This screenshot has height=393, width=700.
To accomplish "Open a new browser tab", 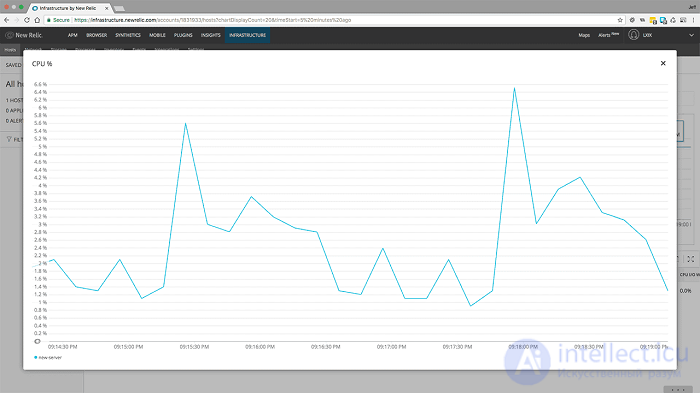I will click(x=119, y=8).
